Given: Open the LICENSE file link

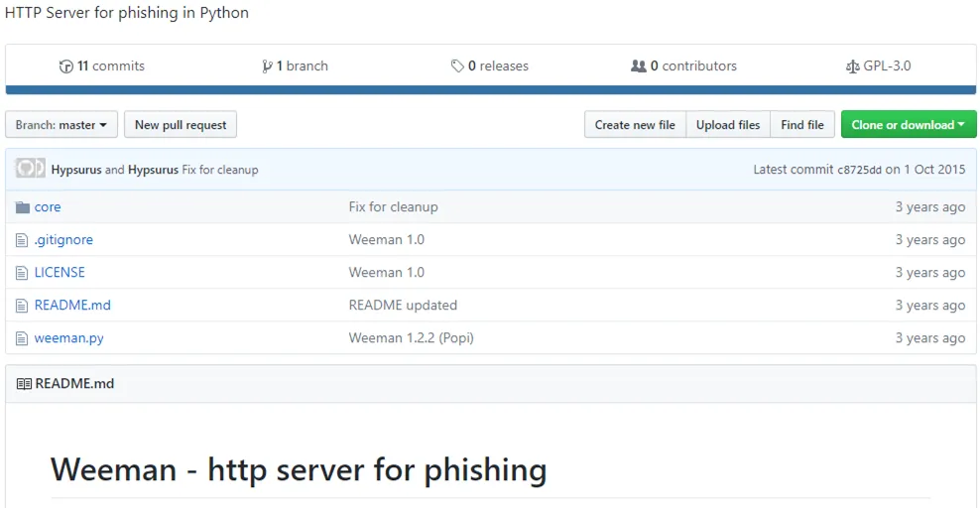Looking at the screenshot, I should click(60, 273).
